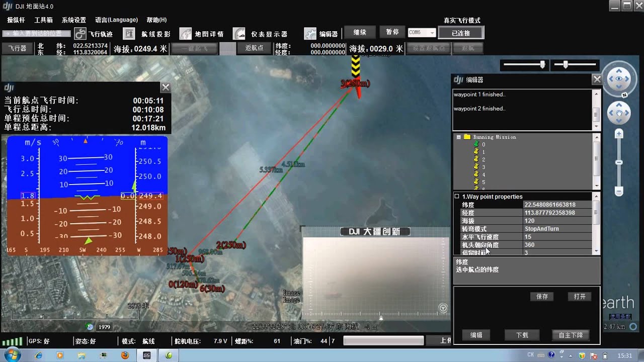Viewport: 644px width, 362px height.
Task: Click the 已连接 (connected) button
Action: pyautogui.click(x=461, y=33)
